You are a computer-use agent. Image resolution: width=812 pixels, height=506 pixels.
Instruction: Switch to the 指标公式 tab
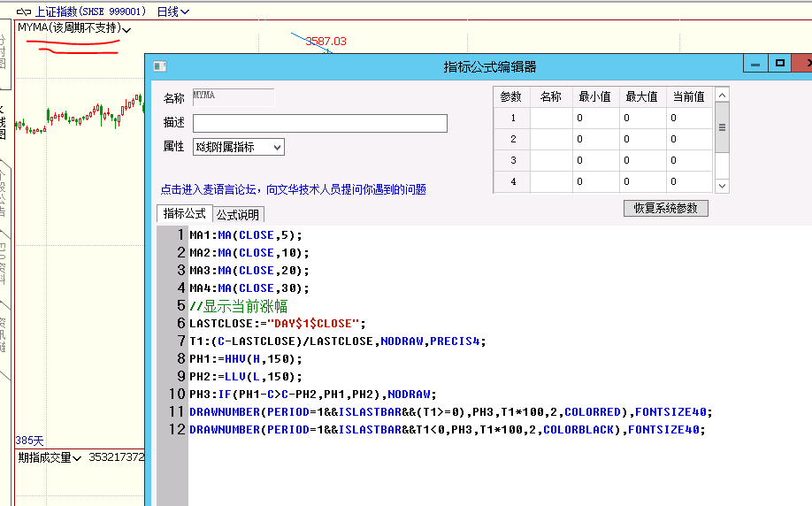tap(183, 214)
